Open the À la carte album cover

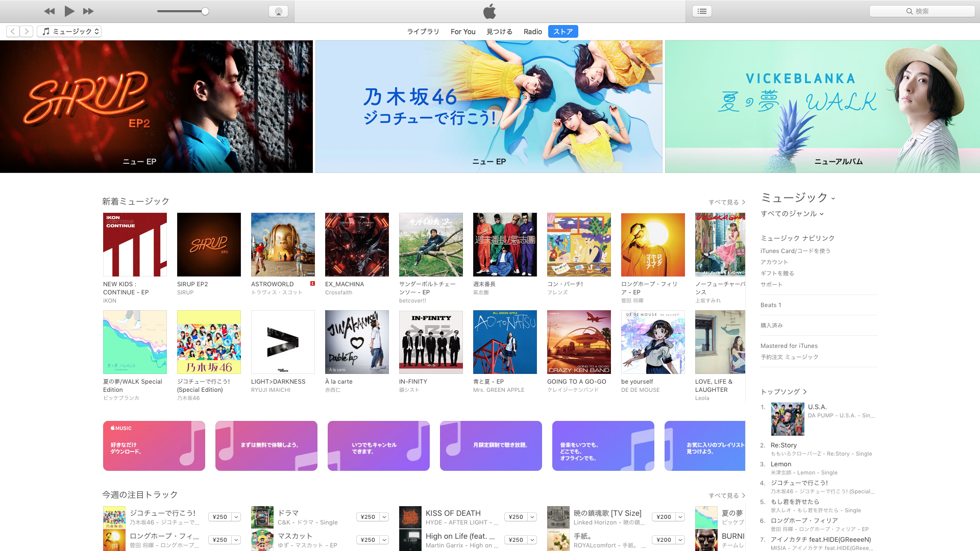357,342
